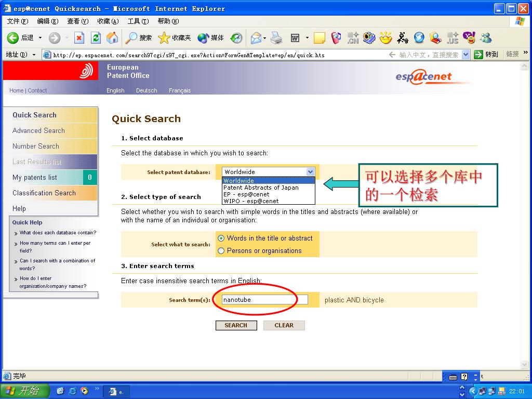Open 'What does each database contain?' help

tap(58, 233)
